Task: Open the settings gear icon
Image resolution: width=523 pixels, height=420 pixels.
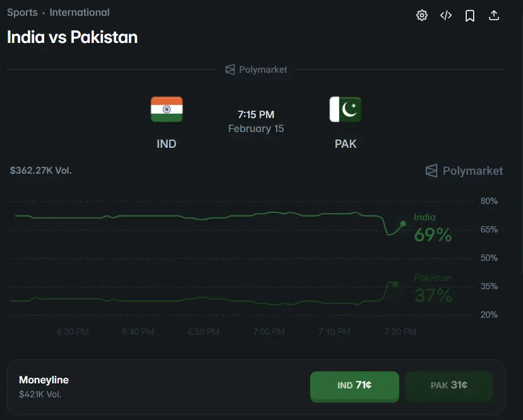Action: point(422,16)
